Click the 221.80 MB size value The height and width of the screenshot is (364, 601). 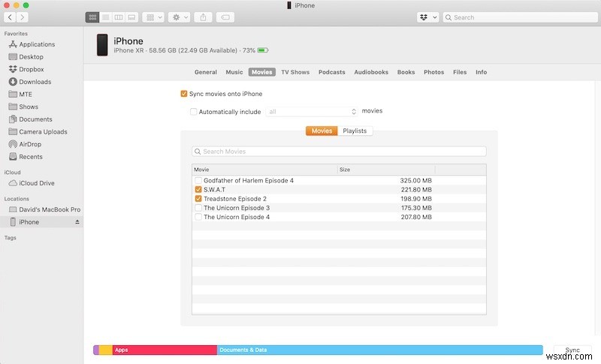point(416,189)
